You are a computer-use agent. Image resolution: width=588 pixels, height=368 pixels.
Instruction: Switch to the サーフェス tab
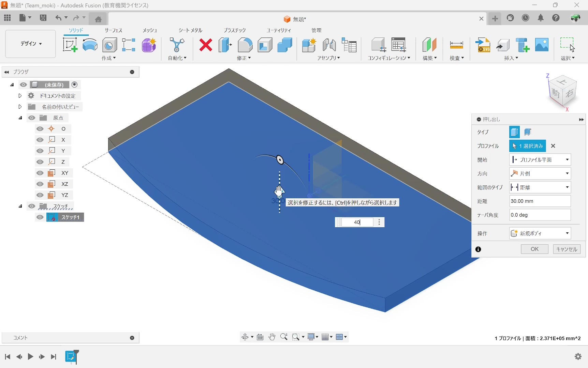pos(113,30)
